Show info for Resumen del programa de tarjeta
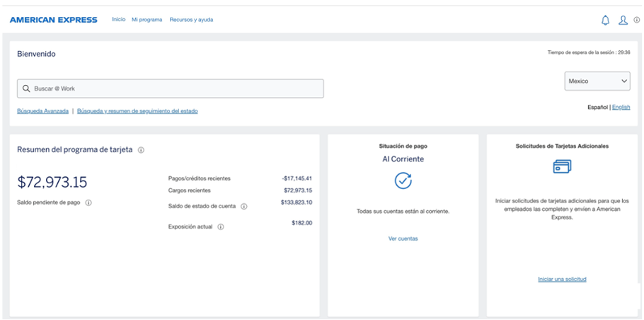 pyautogui.click(x=142, y=150)
